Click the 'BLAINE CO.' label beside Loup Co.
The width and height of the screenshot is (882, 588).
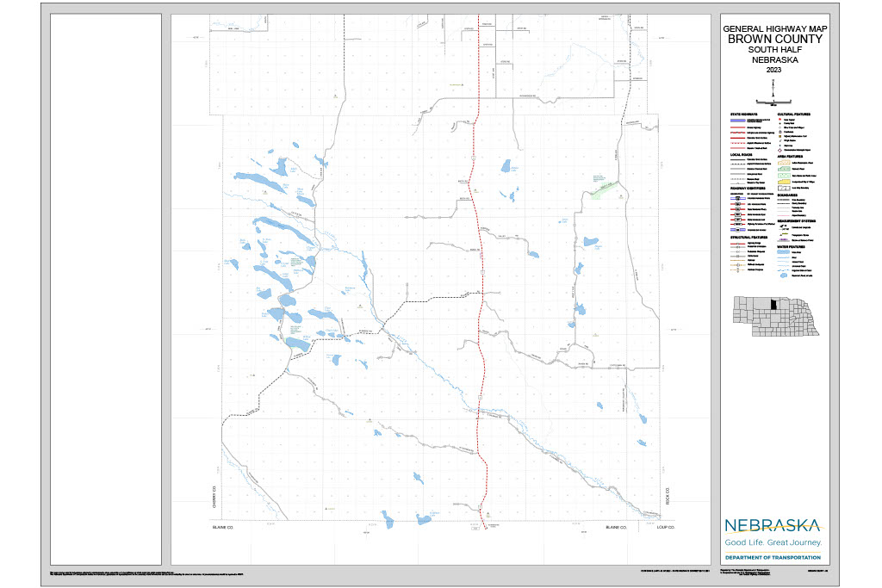(616, 527)
